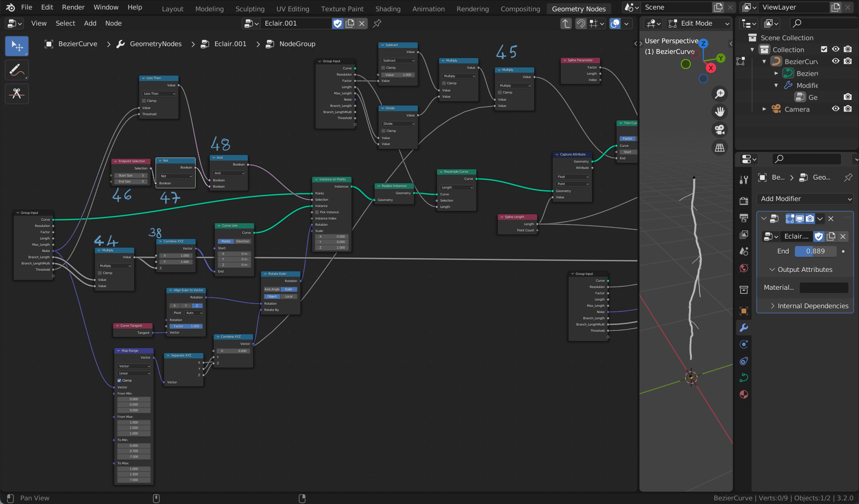Open the Render menu
Screen dimensions: 859x504
point(73,7)
